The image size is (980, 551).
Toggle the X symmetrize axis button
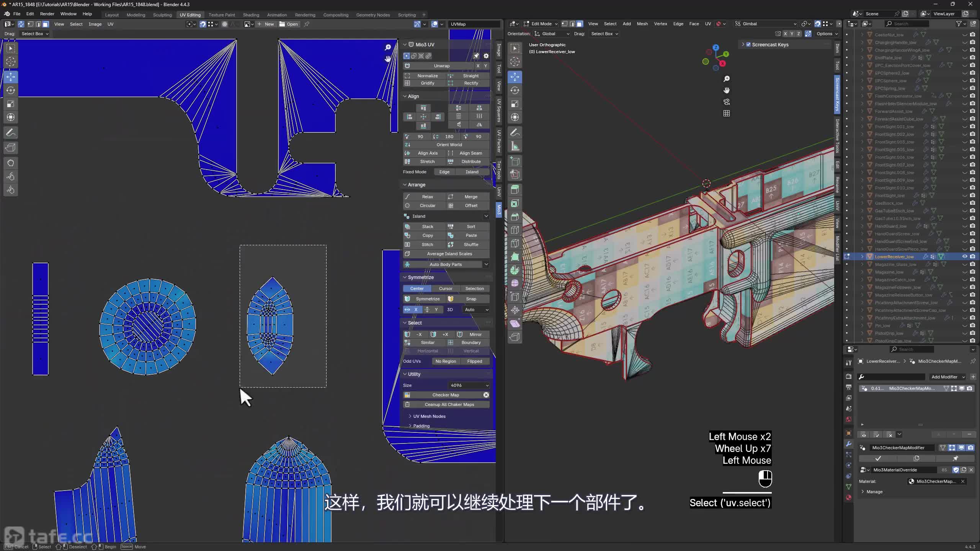point(412,310)
